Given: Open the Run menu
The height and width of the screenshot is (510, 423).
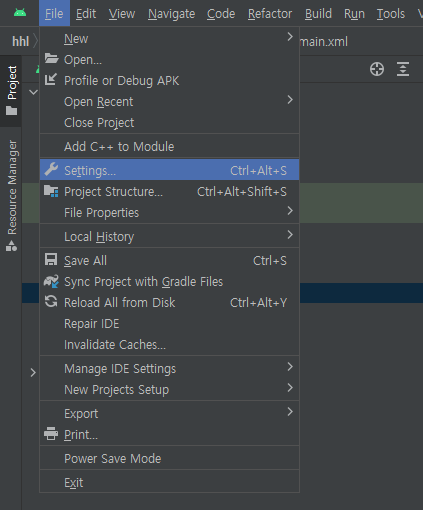Looking at the screenshot, I should point(354,14).
